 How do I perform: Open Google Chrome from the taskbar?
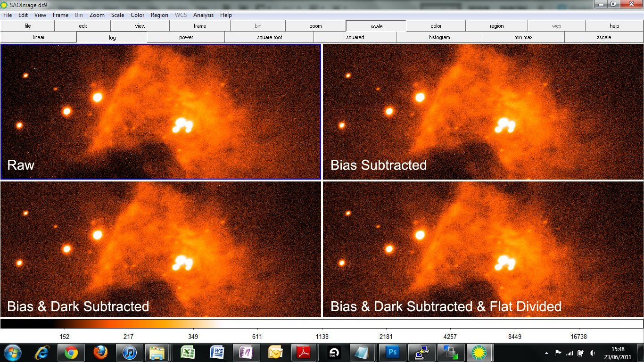pos(71,353)
